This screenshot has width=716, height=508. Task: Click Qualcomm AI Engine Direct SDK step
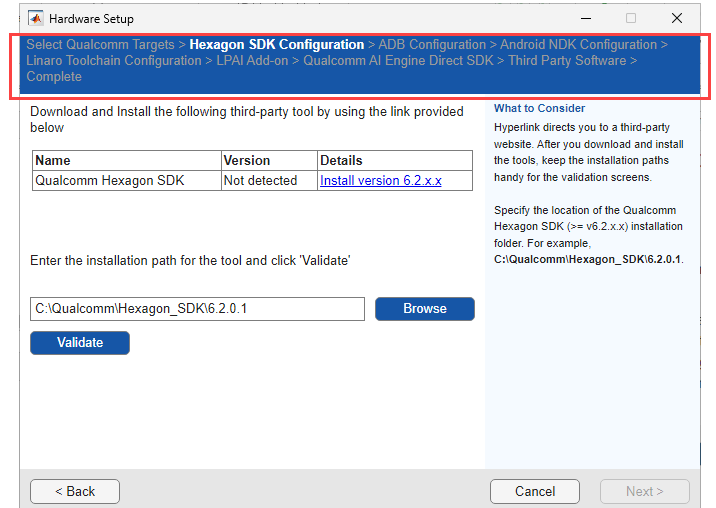pos(398,61)
